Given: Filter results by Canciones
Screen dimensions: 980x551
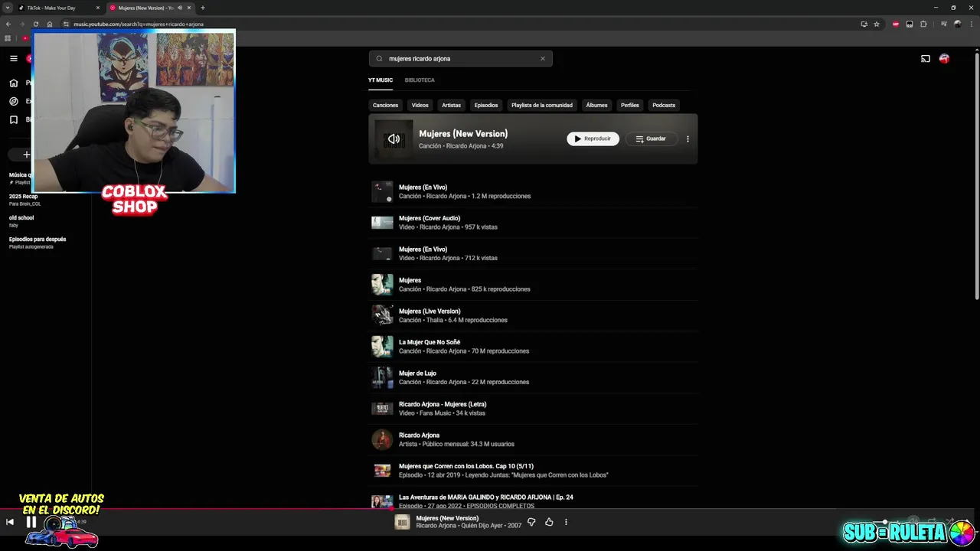Looking at the screenshot, I should point(385,105).
